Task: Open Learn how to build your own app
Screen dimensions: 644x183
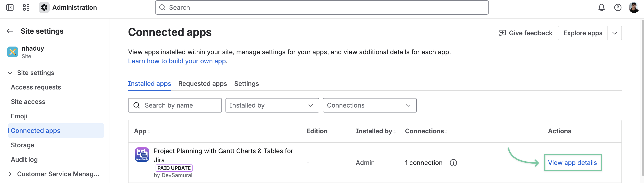Action: coord(177,61)
